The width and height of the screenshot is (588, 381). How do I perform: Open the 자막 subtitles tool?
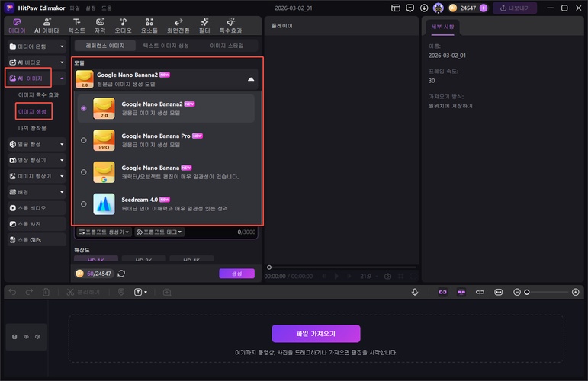click(100, 26)
